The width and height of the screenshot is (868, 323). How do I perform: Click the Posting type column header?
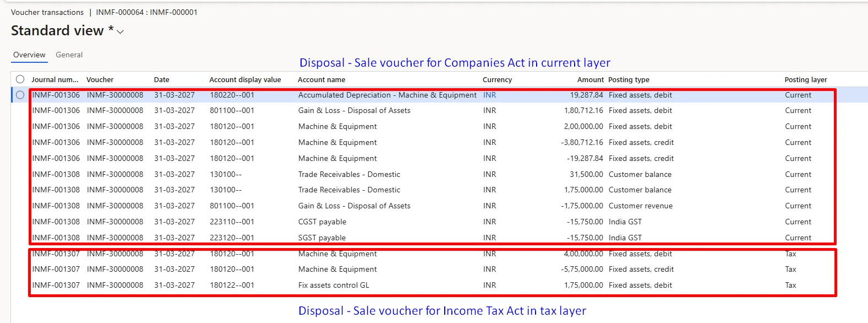click(629, 80)
